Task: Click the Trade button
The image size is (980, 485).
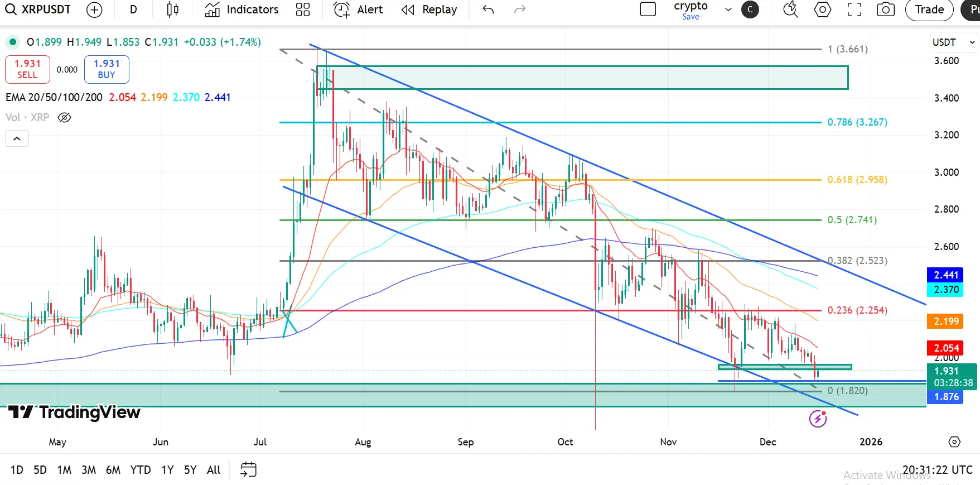Action: point(929,9)
